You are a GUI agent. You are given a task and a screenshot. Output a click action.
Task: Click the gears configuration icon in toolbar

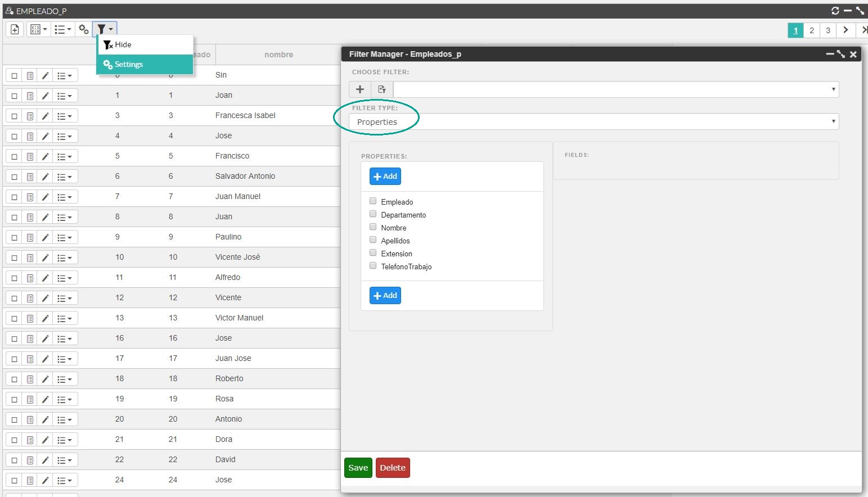click(x=83, y=29)
